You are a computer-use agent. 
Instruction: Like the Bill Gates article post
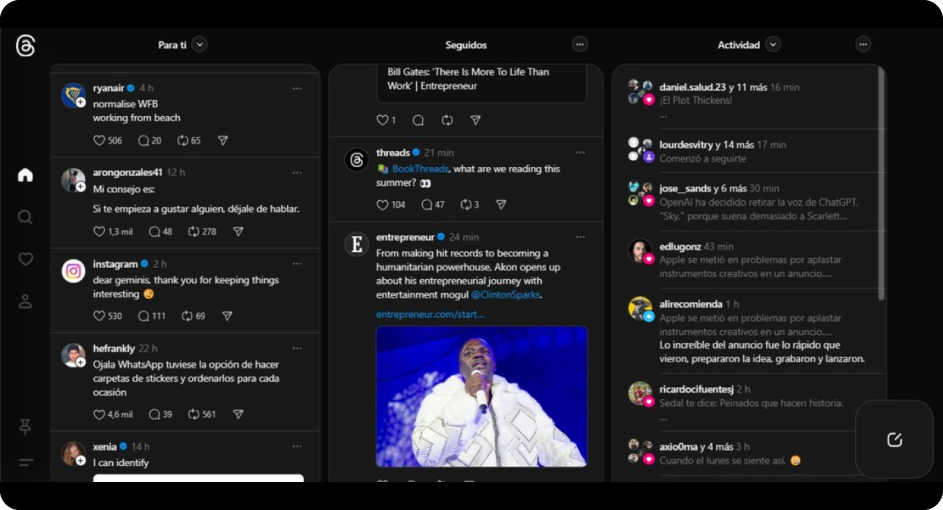[x=382, y=120]
